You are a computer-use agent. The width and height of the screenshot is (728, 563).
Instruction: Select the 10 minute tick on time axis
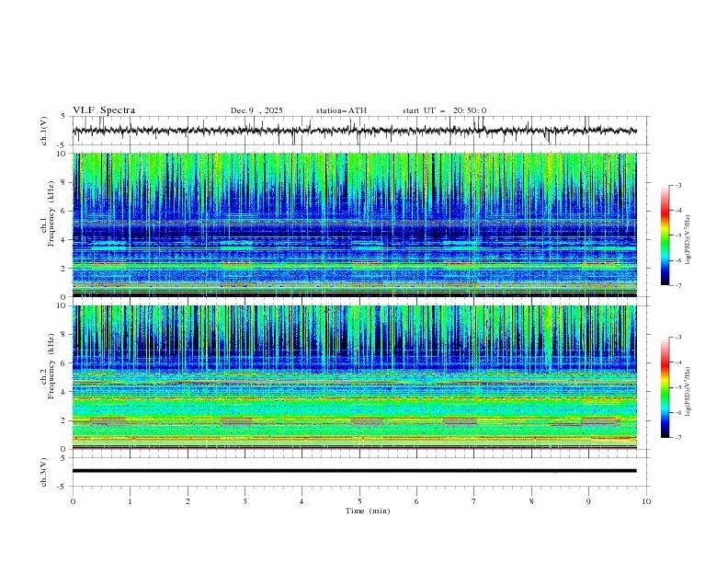coord(646,501)
